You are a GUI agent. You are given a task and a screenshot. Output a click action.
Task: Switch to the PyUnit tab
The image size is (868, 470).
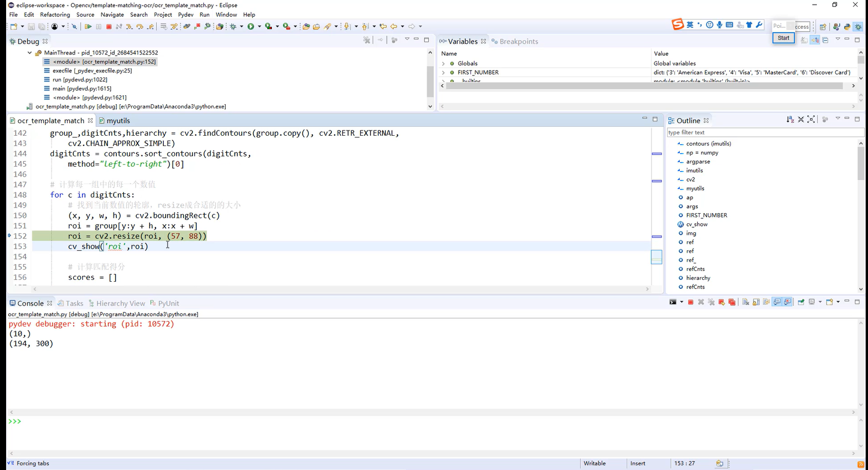click(x=164, y=303)
